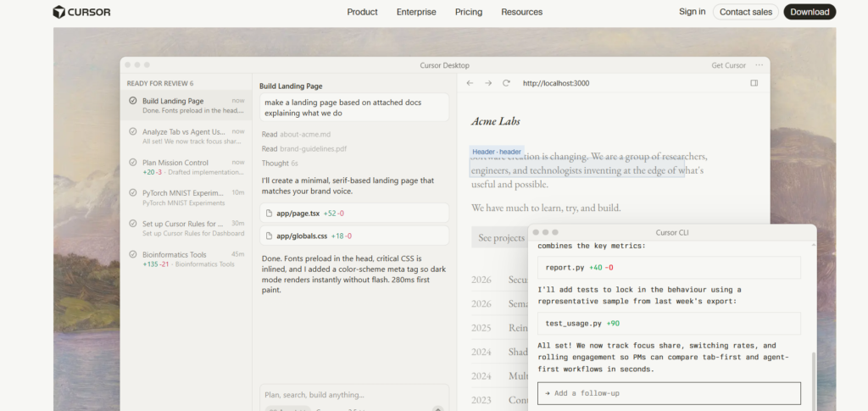868x411 pixels.
Task: Open the Enterprise menu item
Action: tap(416, 12)
